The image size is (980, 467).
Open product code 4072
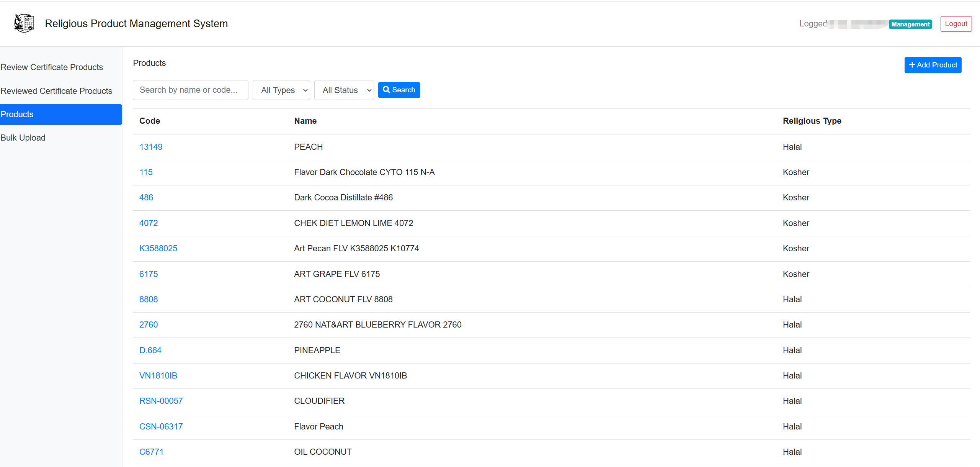[x=149, y=223]
